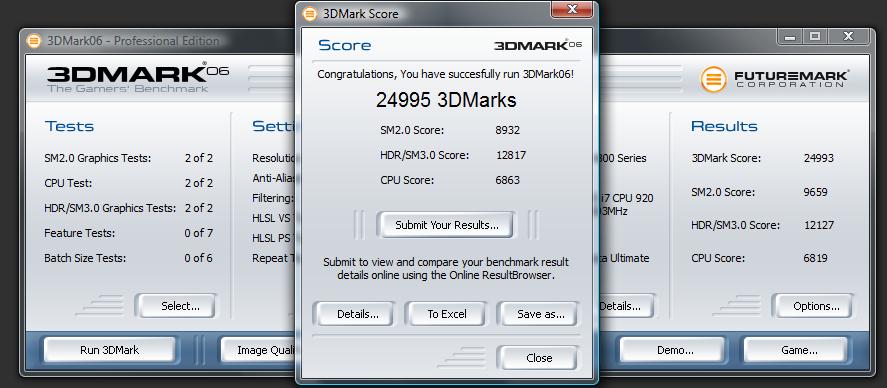887x388 pixels.
Task: Click the Image Quality button
Action: 259,350
